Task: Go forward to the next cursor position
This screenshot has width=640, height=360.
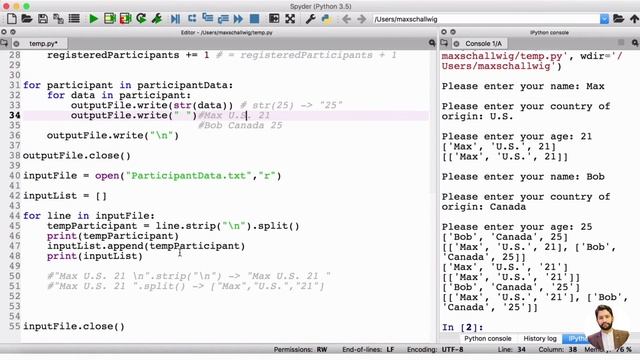Action: click(x=362, y=19)
